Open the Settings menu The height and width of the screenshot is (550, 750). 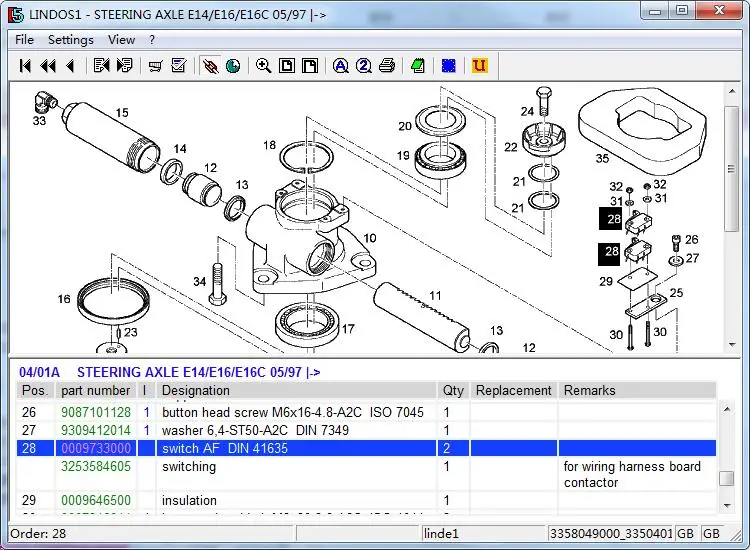click(x=70, y=40)
